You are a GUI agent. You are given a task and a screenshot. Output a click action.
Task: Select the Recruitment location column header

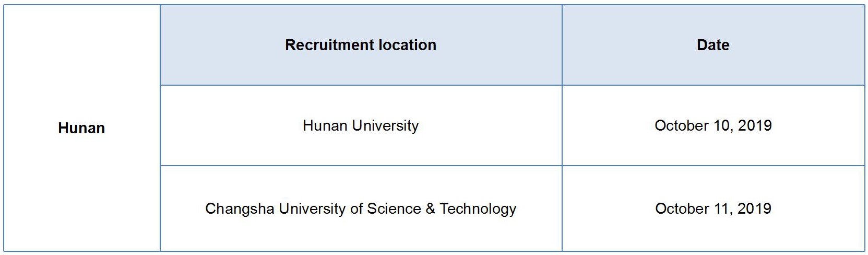[x=361, y=45]
